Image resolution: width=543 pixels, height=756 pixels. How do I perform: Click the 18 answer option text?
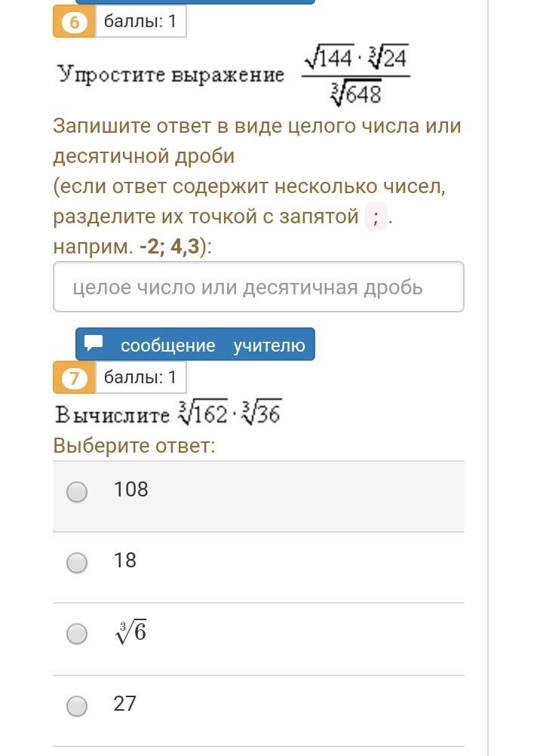(x=125, y=560)
